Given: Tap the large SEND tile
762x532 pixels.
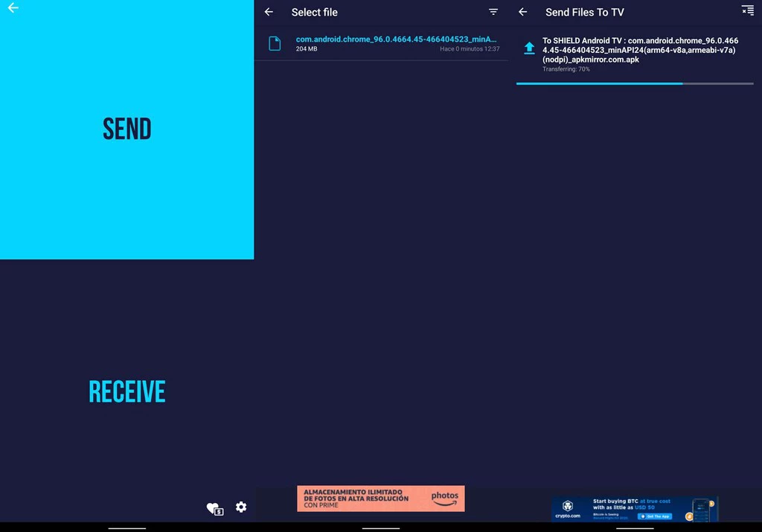Looking at the screenshot, I should point(127,129).
